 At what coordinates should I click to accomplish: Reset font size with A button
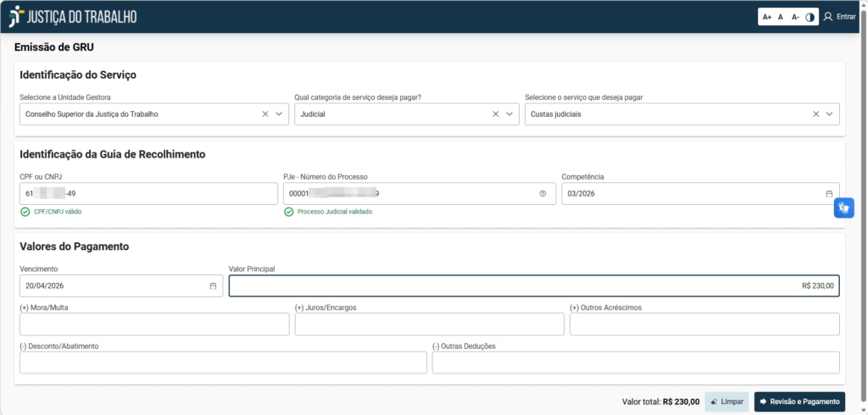781,17
